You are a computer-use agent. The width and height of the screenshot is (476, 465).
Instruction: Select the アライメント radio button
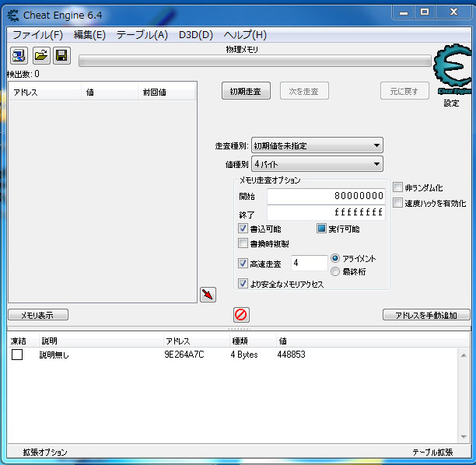click(x=335, y=258)
